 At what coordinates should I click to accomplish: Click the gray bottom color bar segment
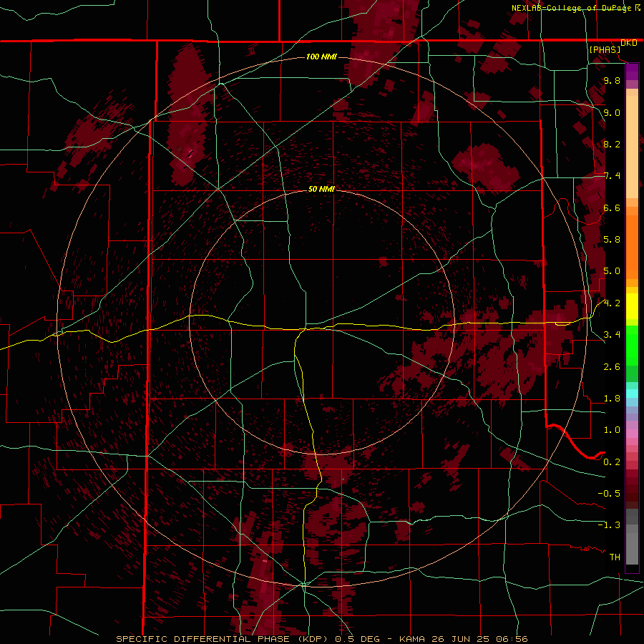tap(632, 548)
